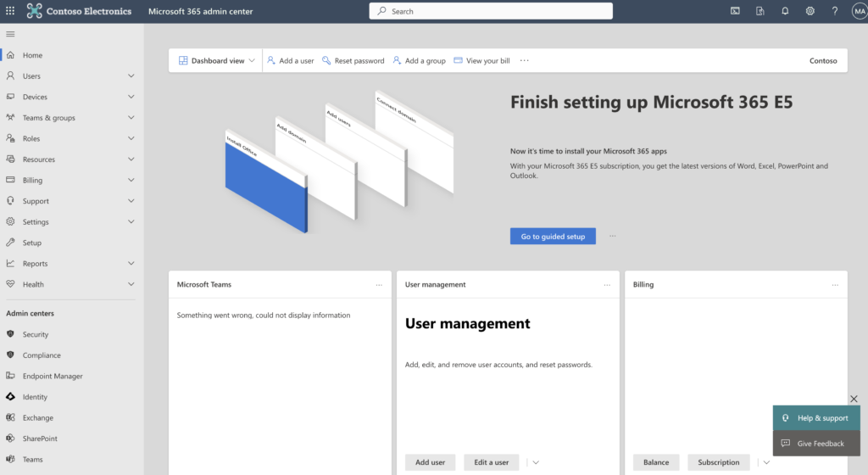Image resolution: width=868 pixels, height=475 pixels.
Task: Select Home in the left navigation
Action: pyautogui.click(x=32, y=55)
